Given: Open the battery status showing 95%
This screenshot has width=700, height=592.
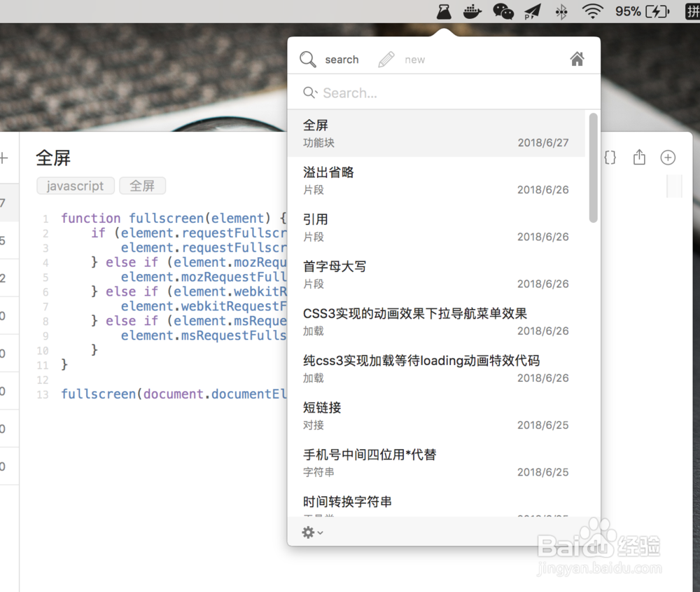Looking at the screenshot, I should pos(643,11).
